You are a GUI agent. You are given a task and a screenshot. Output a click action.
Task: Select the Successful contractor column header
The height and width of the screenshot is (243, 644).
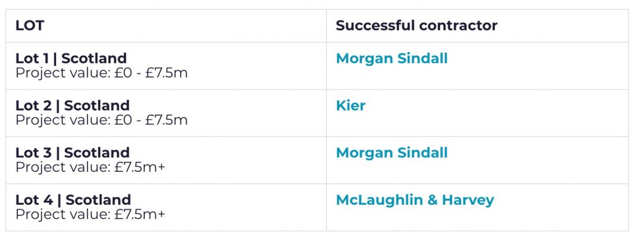tap(416, 26)
